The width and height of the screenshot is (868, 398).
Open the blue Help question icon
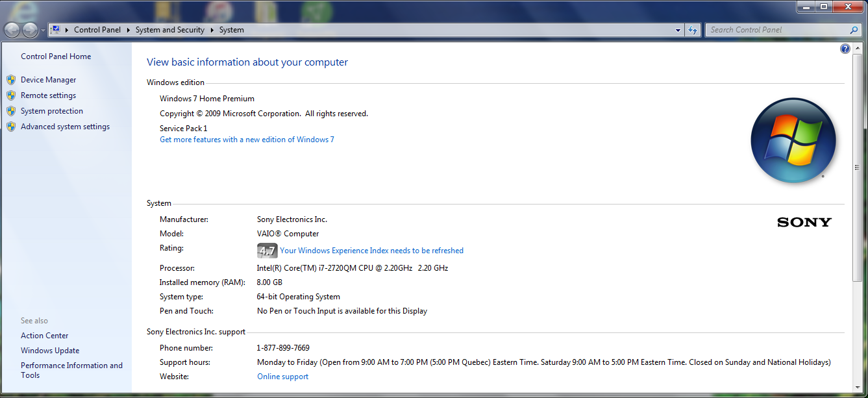tap(845, 49)
